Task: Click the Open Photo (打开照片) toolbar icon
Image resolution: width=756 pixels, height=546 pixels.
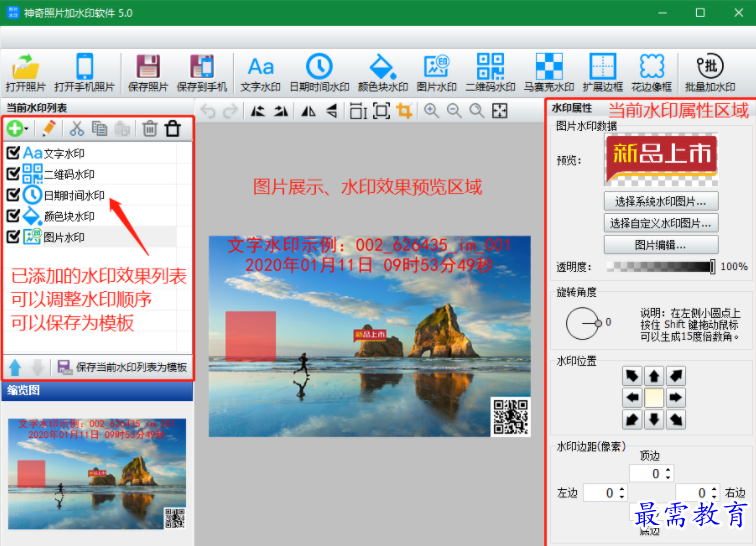Action: [x=25, y=72]
